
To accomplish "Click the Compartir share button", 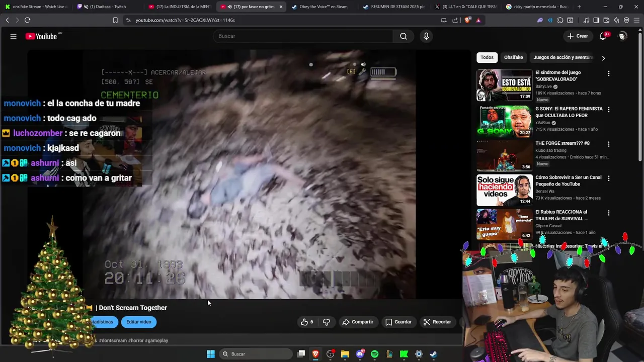I will 358,322.
